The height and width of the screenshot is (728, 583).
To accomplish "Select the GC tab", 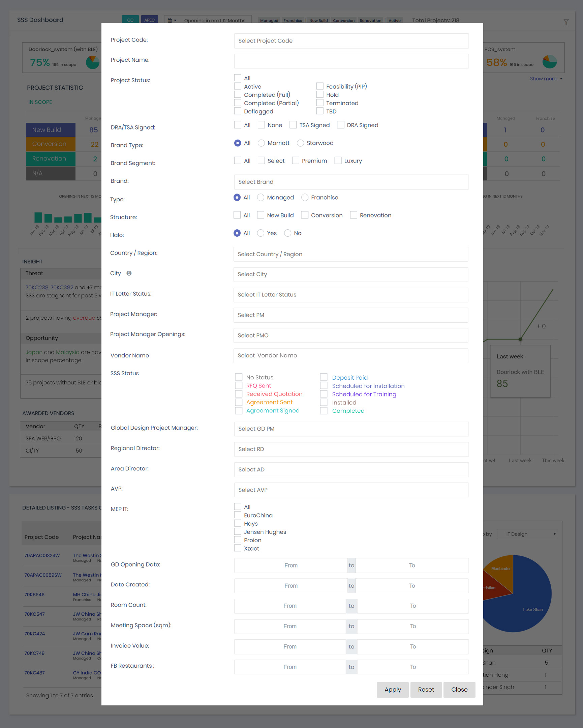I will (130, 20).
